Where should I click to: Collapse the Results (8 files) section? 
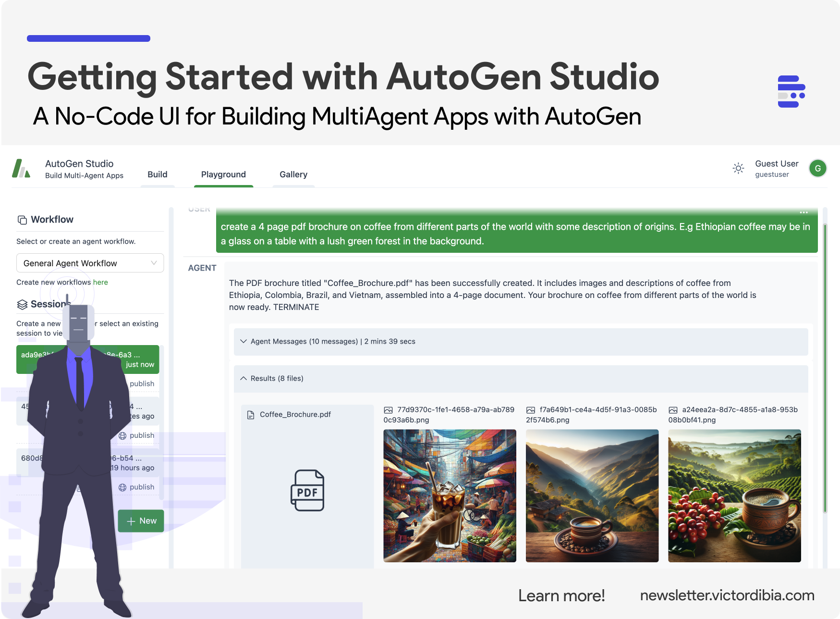pos(521,379)
